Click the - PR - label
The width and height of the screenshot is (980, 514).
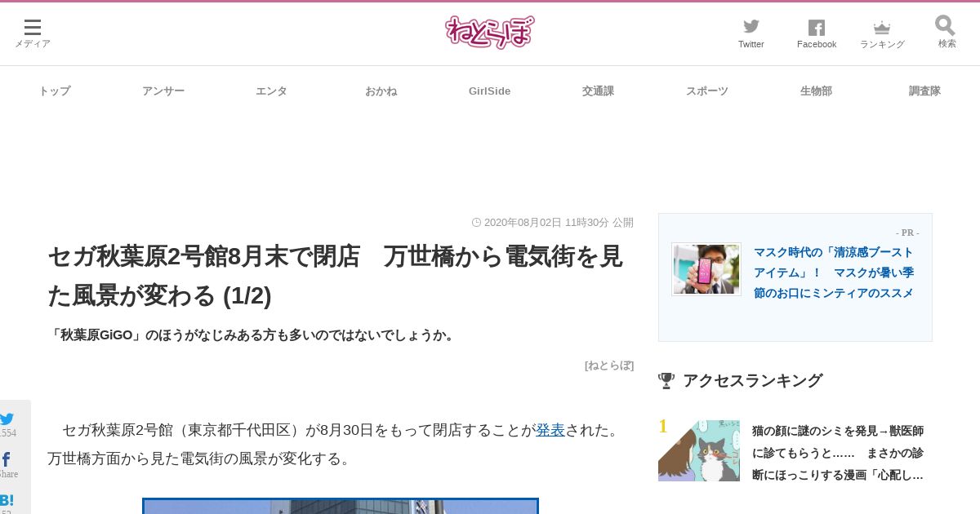pos(907,233)
